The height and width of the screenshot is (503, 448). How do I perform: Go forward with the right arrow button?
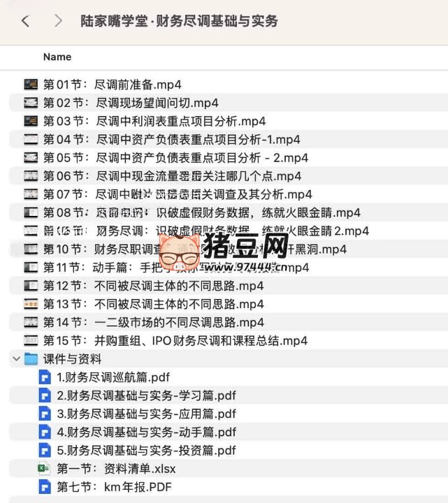tap(58, 21)
